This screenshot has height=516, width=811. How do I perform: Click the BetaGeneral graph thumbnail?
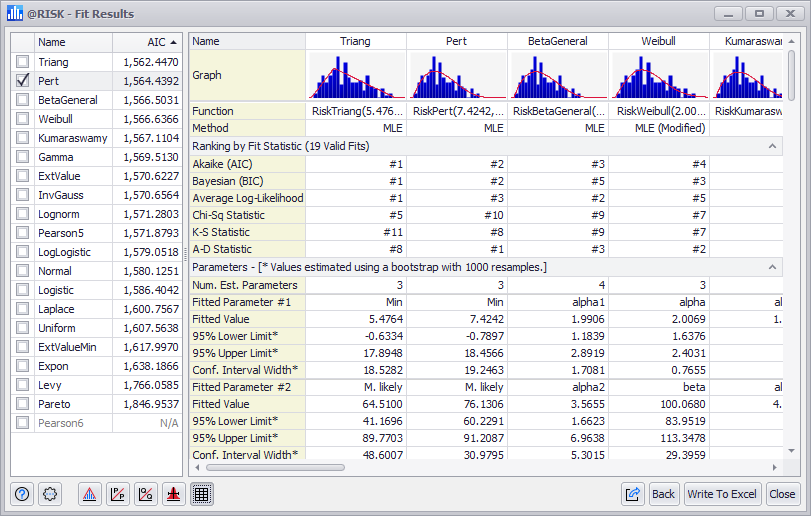[558, 75]
